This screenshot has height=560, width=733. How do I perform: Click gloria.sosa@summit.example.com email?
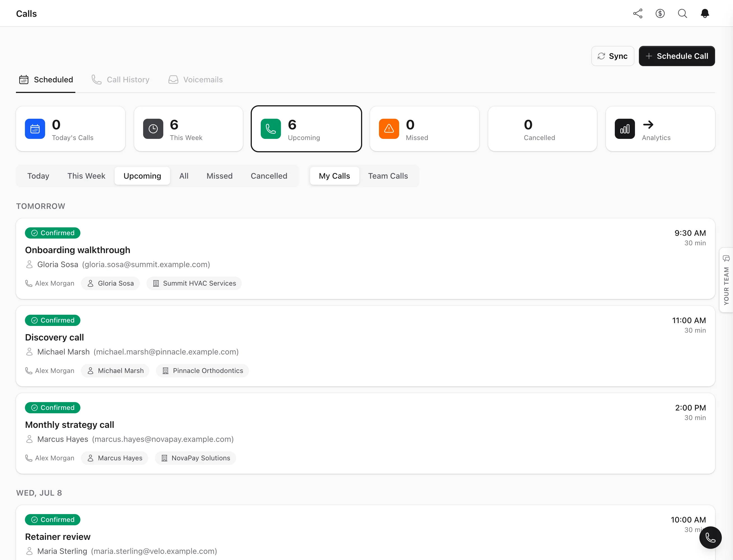pos(146,265)
